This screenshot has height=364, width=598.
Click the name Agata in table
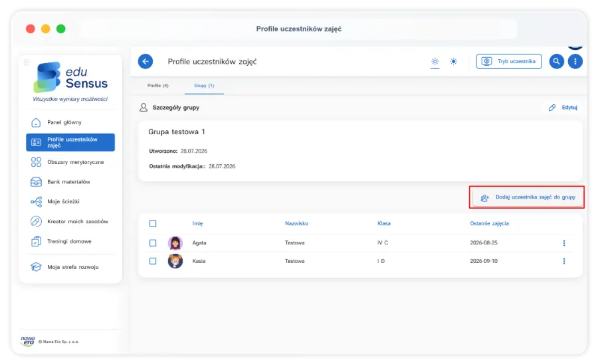coord(199,243)
